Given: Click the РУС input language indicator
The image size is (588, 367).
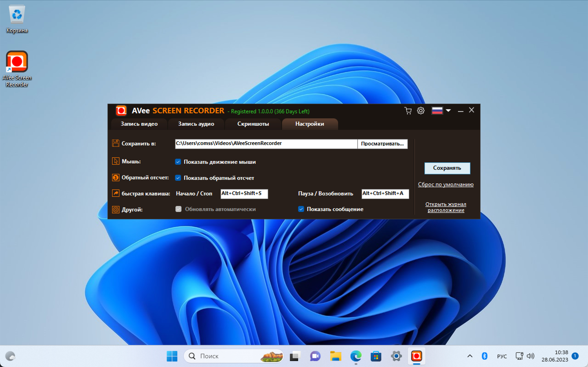Looking at the screenshot, I should click(502, 356).
